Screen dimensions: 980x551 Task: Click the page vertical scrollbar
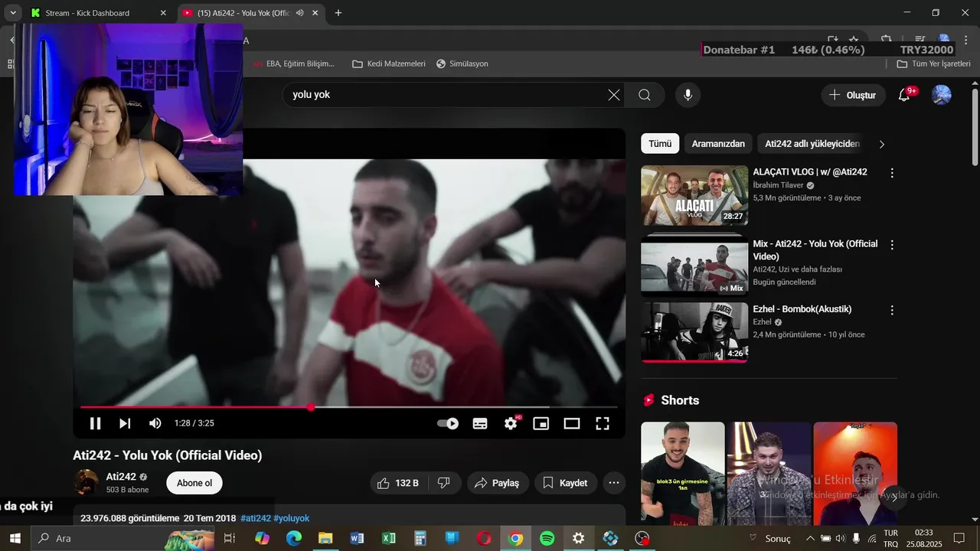[x=975, y=126]
